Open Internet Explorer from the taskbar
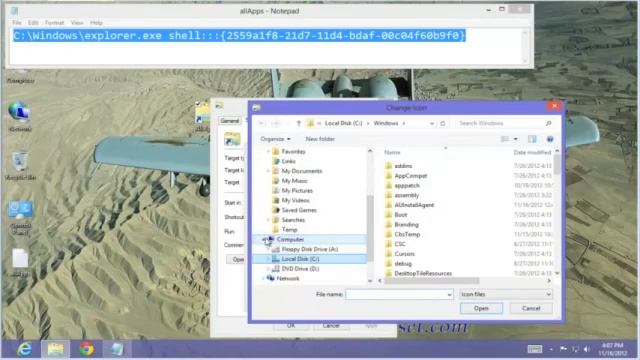The height and width of the screenshot is (360, 640). [x=24, y=349]
